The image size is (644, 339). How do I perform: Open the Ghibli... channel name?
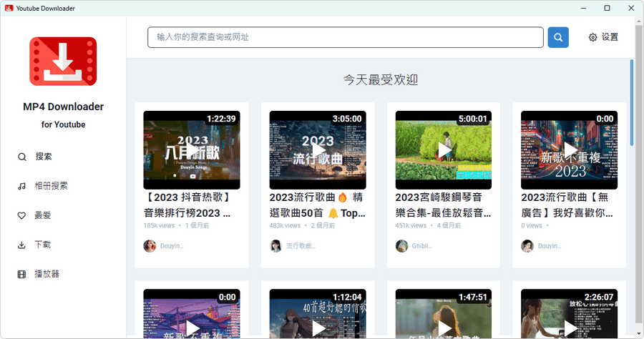point(421,246)
